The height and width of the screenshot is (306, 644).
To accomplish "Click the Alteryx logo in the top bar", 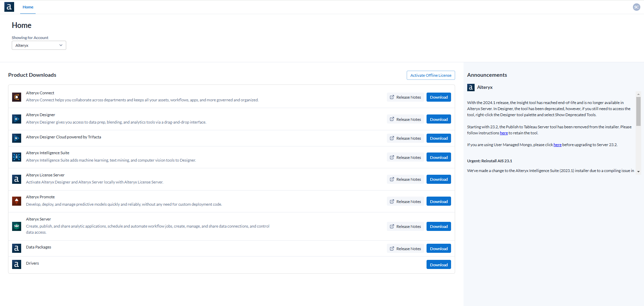I will point(9,7).
